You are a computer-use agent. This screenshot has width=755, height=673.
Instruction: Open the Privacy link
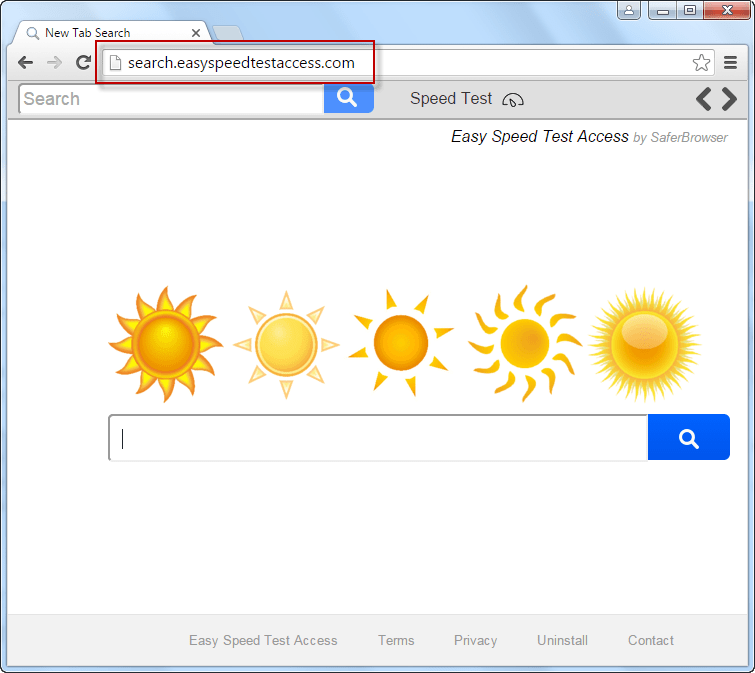[x=475, y=640]
